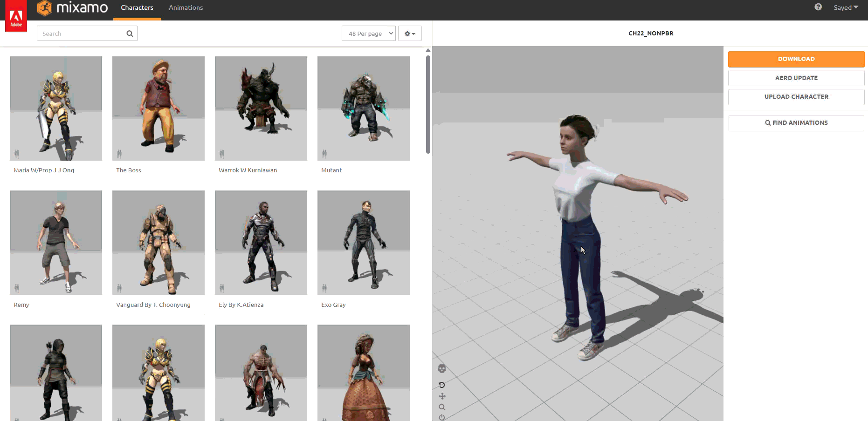This screenshot has height=421, width=868.
Task: Click the Exo Gray name label
Action: pos(333,305)
